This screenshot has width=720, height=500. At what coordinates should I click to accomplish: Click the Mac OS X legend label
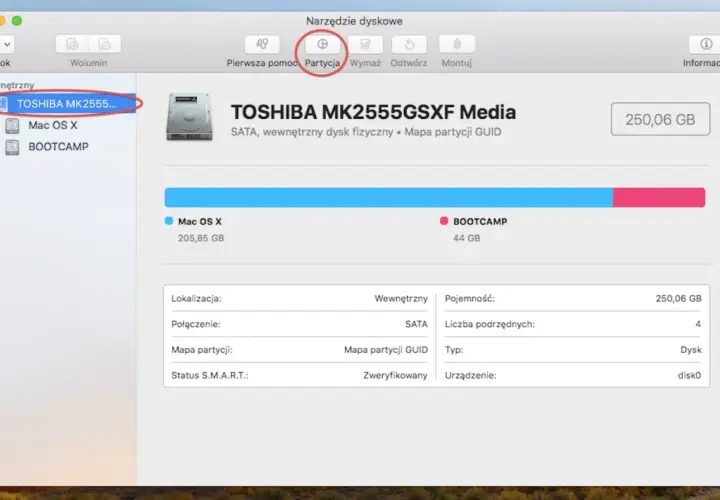[x=200, y=221]
